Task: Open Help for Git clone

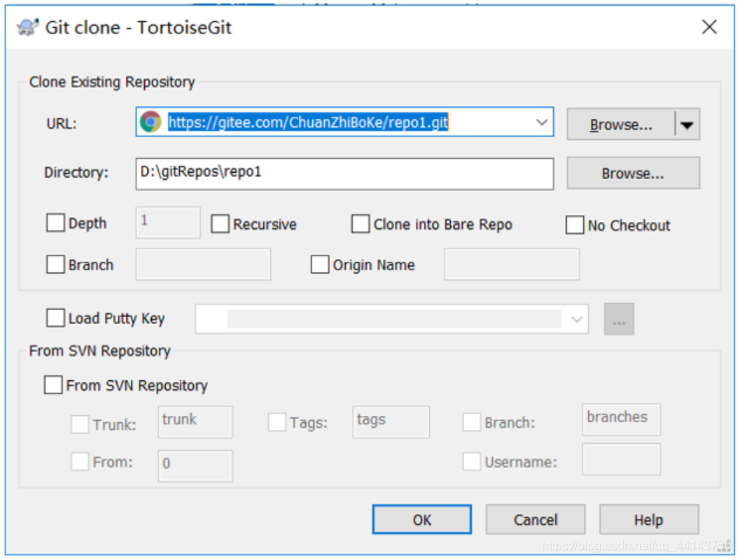Action: coord(649,519)
